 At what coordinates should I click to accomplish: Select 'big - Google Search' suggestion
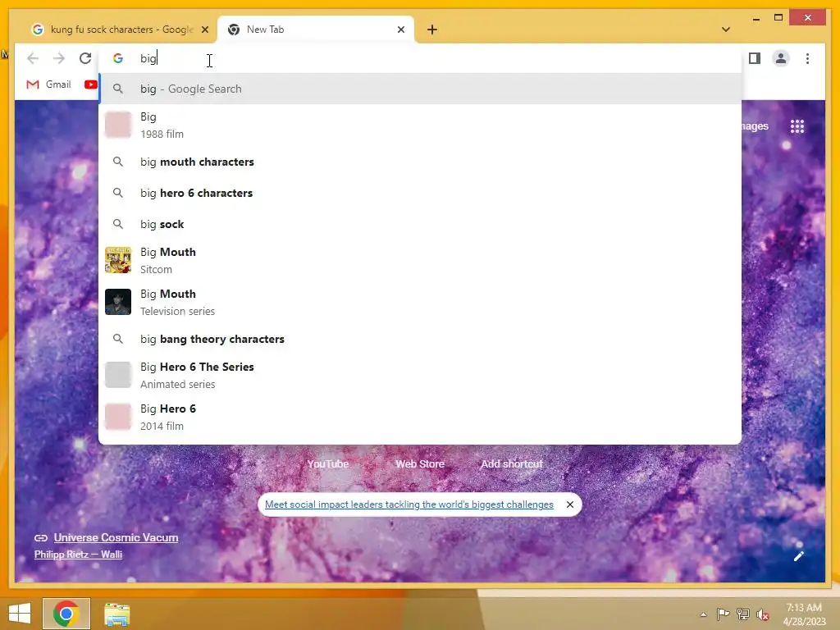tap(420, 89)
